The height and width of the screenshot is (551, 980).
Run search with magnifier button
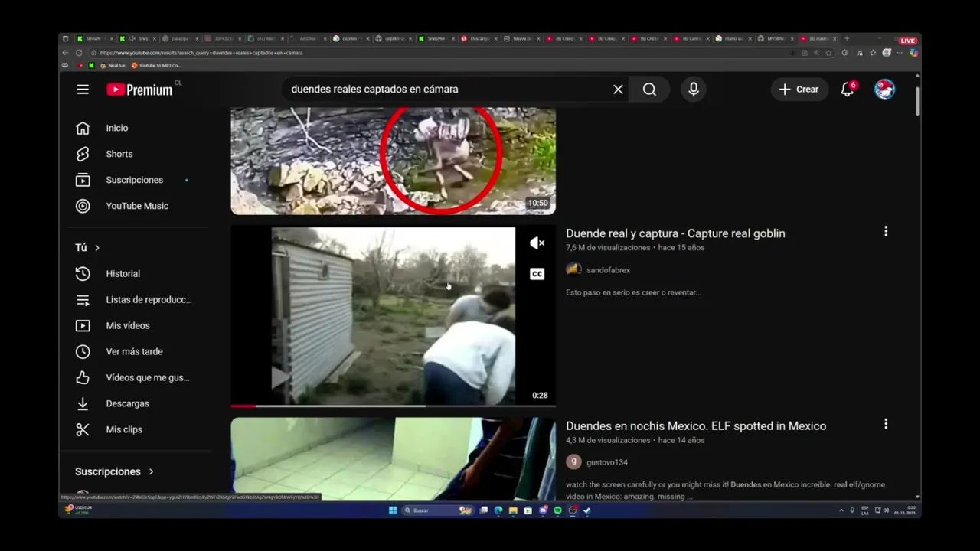point(649,90)
